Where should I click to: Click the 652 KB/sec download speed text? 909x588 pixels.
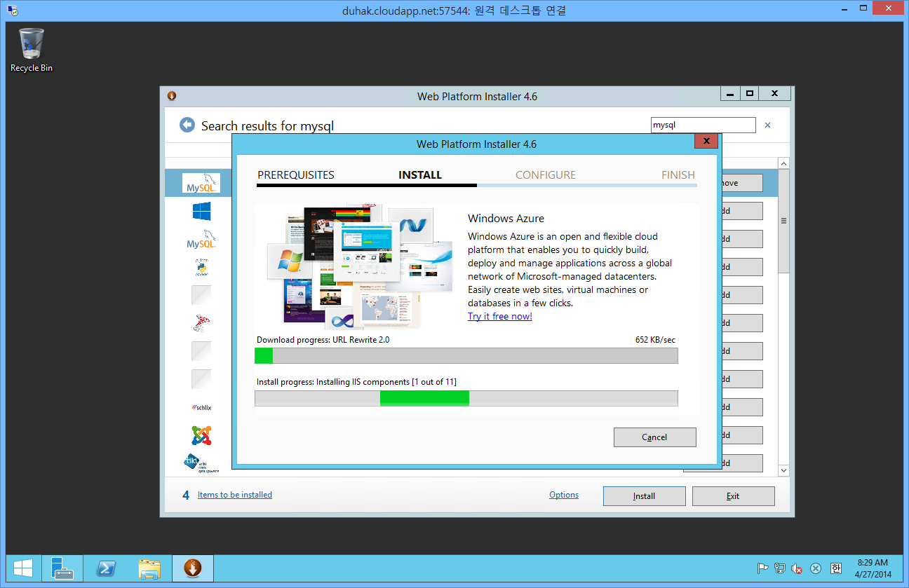[x=655, y=340]
